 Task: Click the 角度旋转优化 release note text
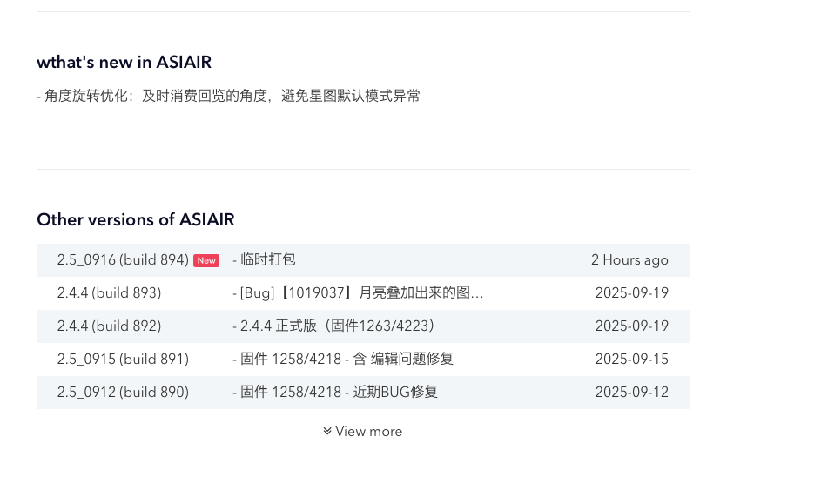click(228, 96)
